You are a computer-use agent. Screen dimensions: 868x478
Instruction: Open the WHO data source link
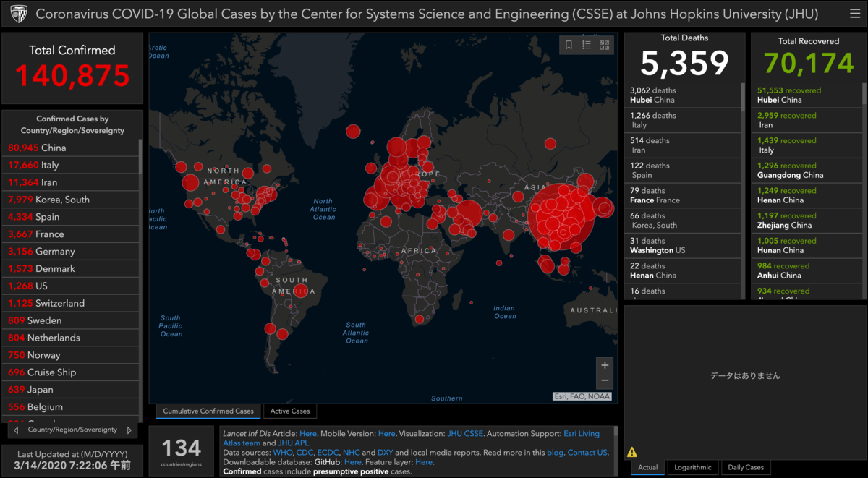pyautogui.click(x=283, y=453)
